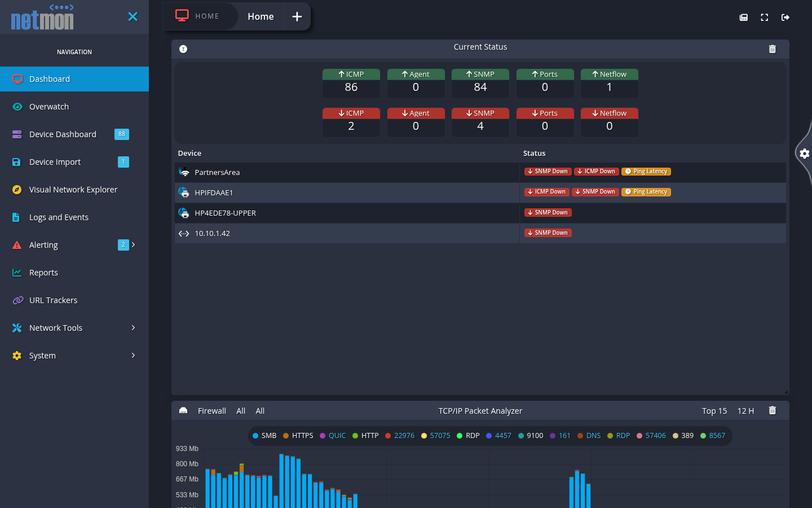
Task: Click the layout list icon in top bar
Action: [744, 17]
